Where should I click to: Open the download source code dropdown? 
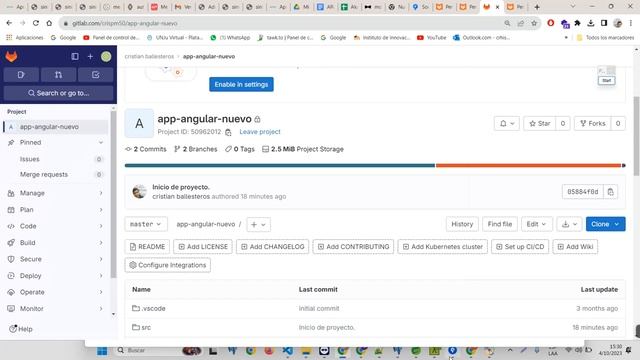(569, 224)
